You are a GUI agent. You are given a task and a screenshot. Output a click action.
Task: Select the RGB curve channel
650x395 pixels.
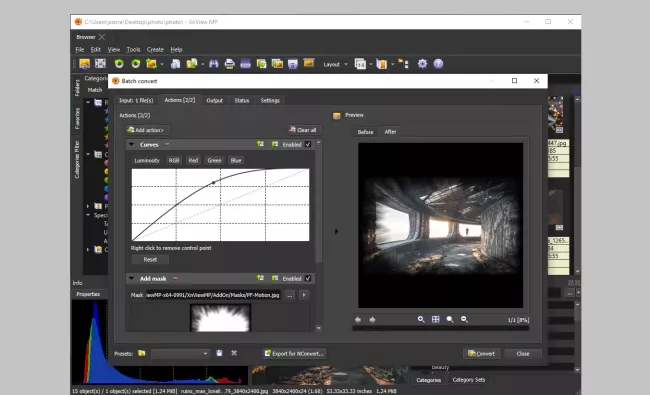coord(174,160)
